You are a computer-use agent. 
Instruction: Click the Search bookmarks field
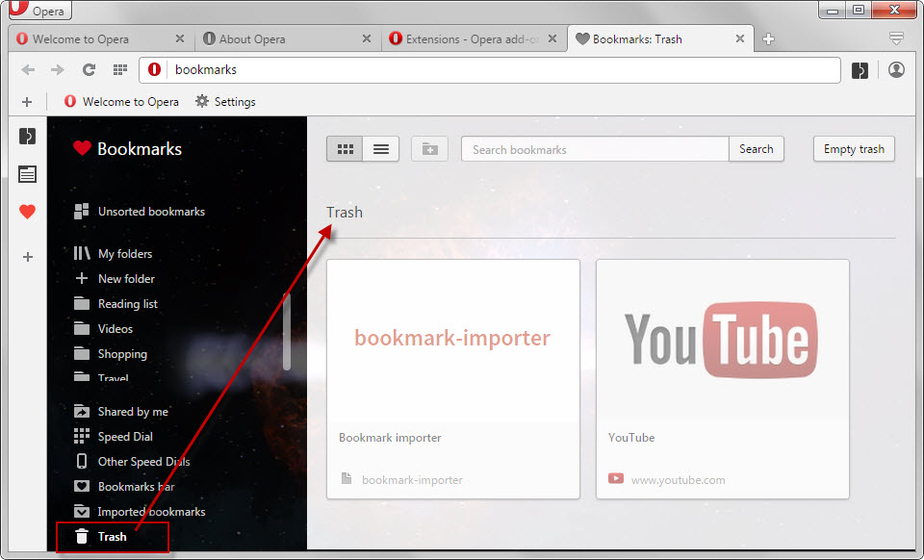coord(595,149)
